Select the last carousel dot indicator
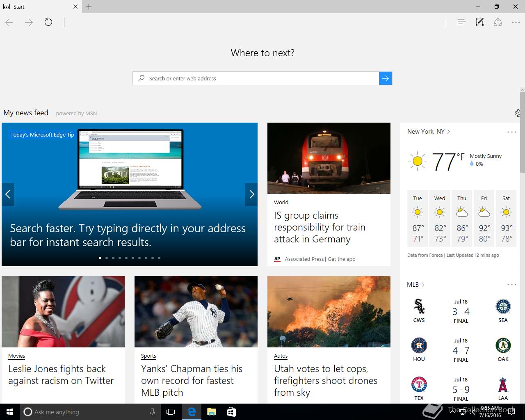 pos(159,258)
